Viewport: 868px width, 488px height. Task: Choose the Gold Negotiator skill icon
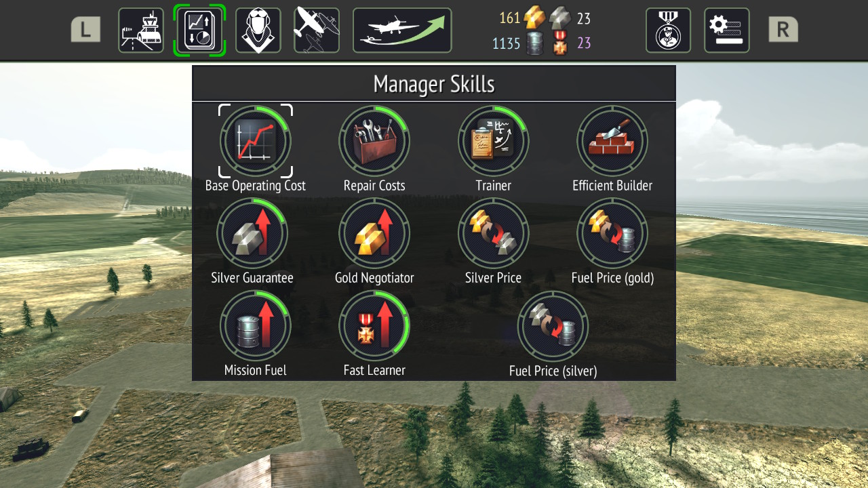[374, 234]
